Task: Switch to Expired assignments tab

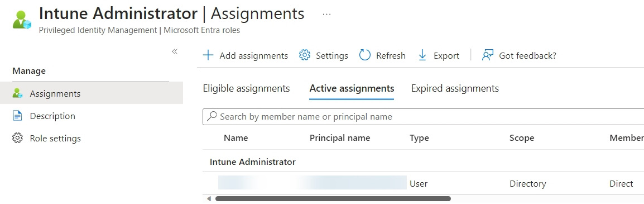Action: click(x=455, y=88)
